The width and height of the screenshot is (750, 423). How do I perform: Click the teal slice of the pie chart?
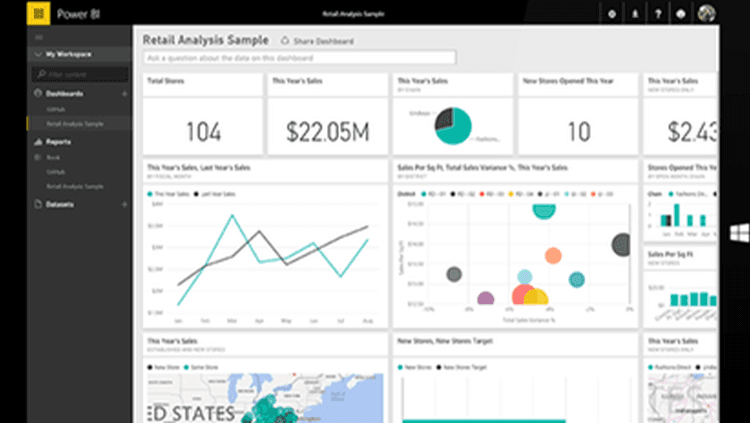458,130
